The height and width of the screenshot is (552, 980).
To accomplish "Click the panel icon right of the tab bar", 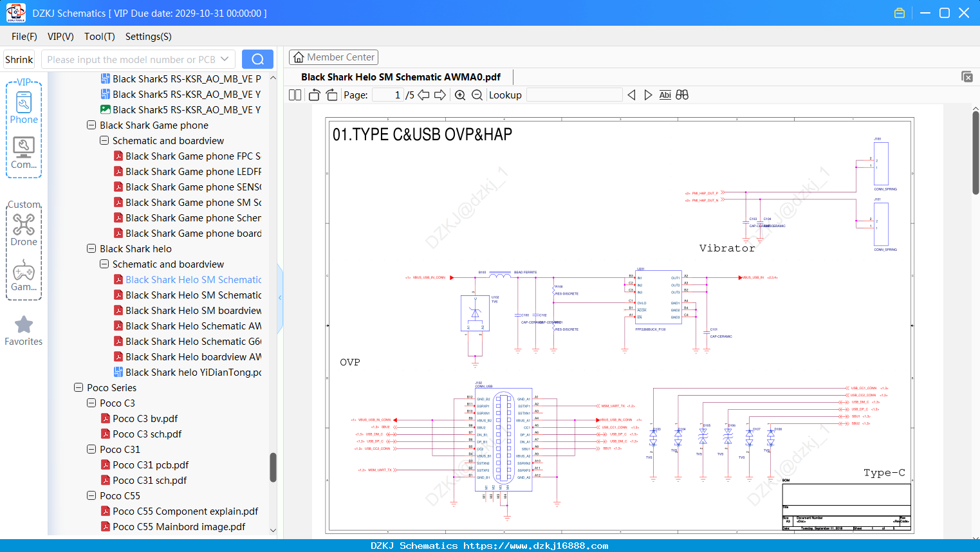I will coord(967,77).
